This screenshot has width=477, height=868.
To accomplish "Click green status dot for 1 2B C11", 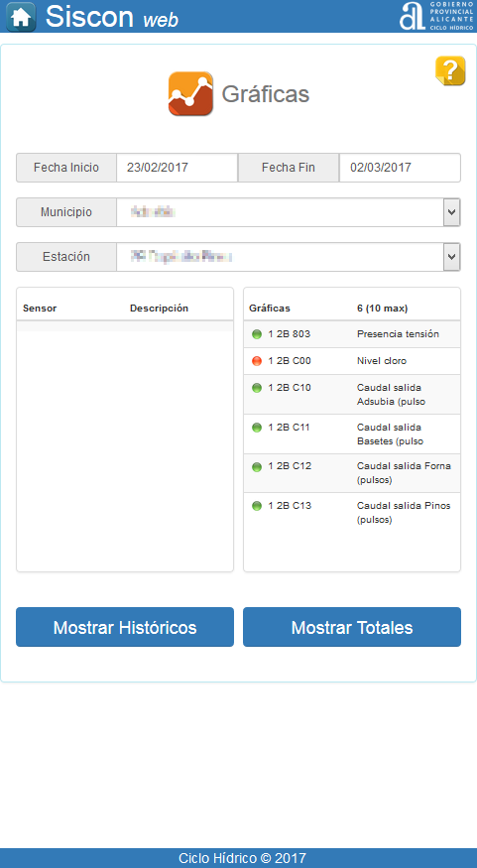I will 257,428.
